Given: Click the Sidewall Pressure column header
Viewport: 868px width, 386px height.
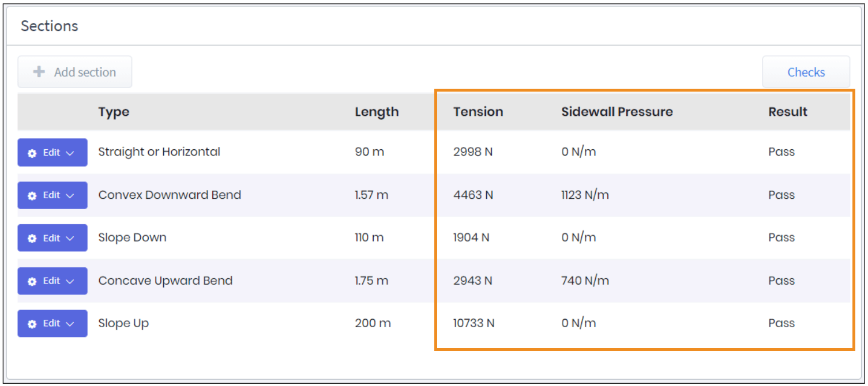Looking at the screenshot, I should point(617,112).
